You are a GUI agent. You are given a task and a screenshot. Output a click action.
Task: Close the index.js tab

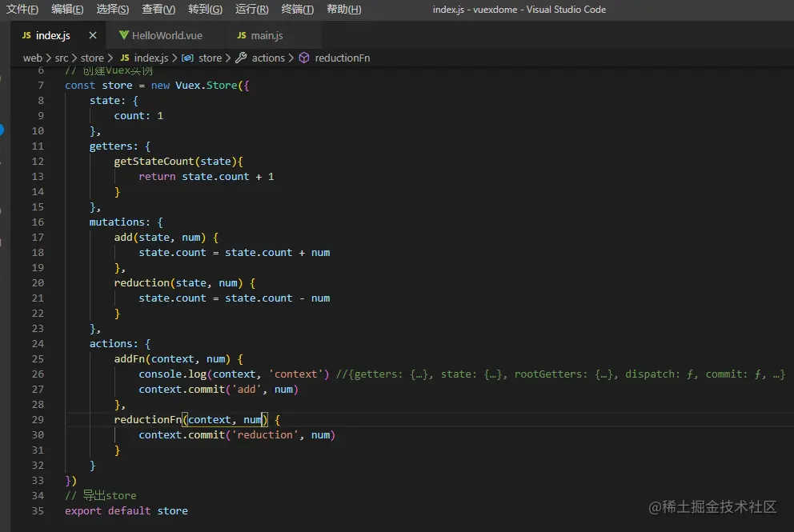93,35
